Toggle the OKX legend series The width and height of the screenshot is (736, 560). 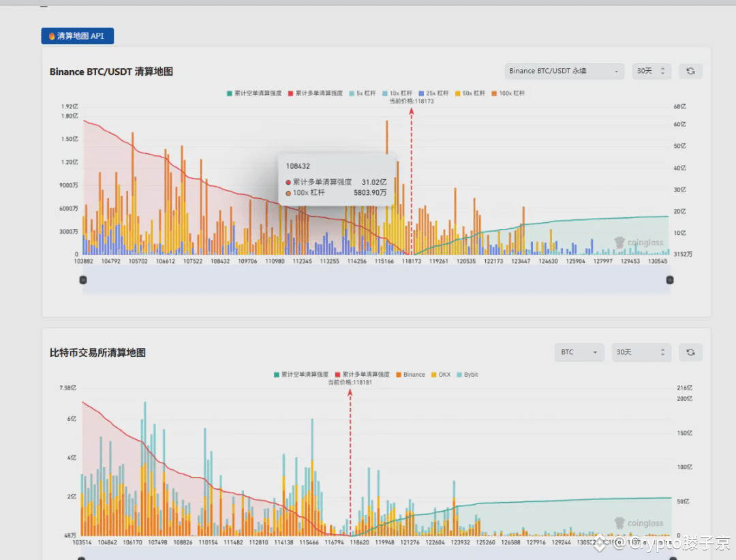coord(441,375)
